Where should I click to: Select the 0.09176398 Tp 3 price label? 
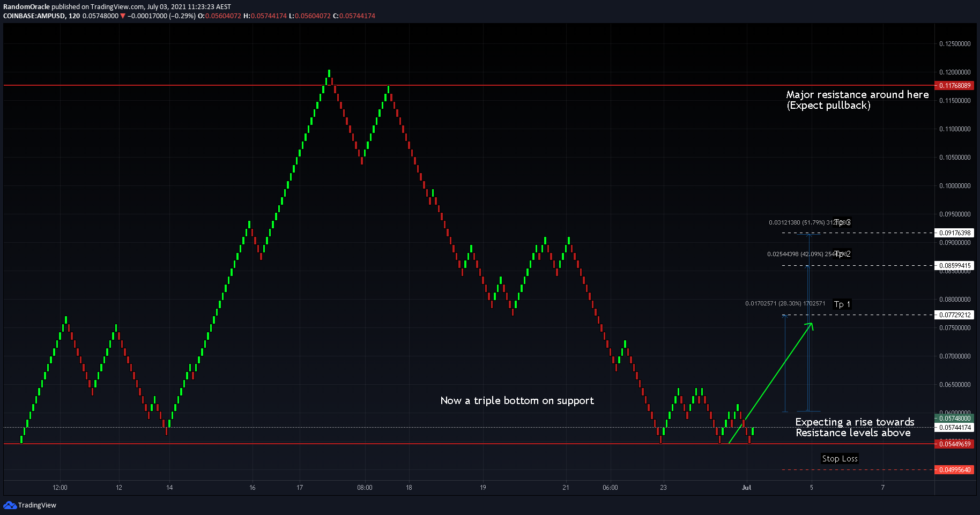coord(954,233)
